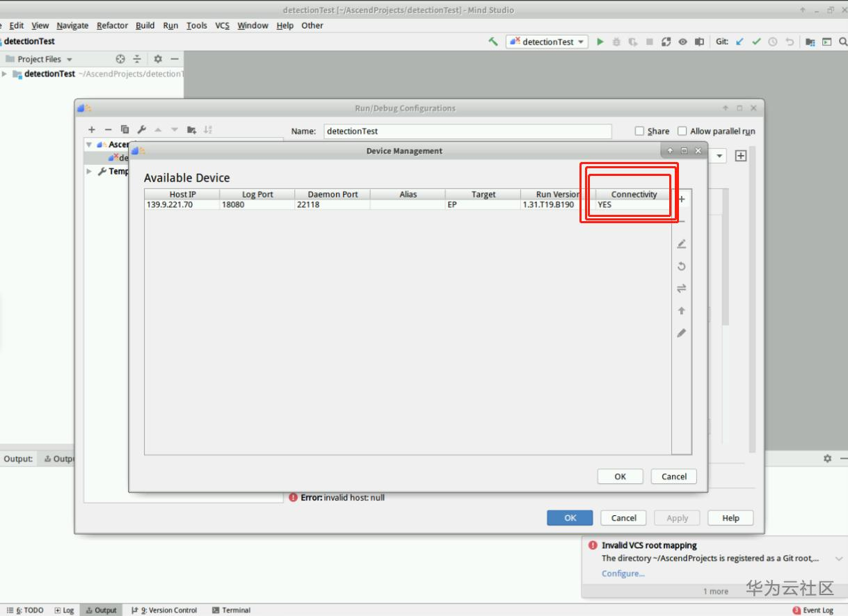Image resolution: width=848 pixels, height=616 pixels.
Task: Open the Tools menu
Action: pyautogui.click(x=197, y=26)
